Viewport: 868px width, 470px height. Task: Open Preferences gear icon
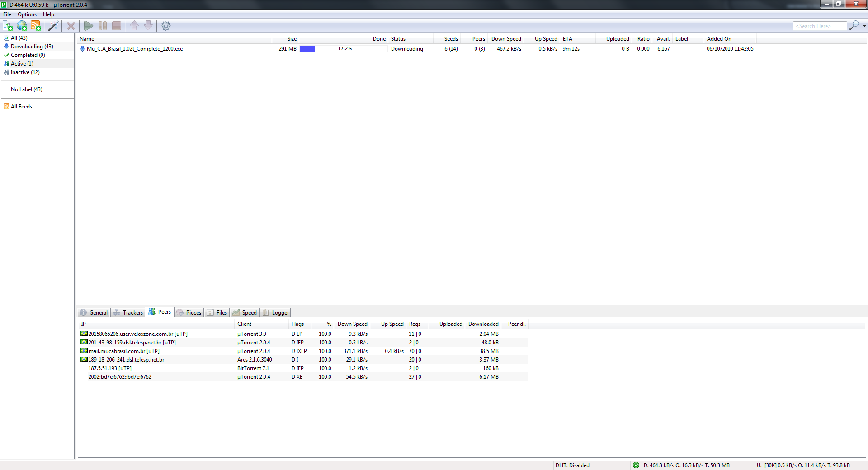pos(166,26)
